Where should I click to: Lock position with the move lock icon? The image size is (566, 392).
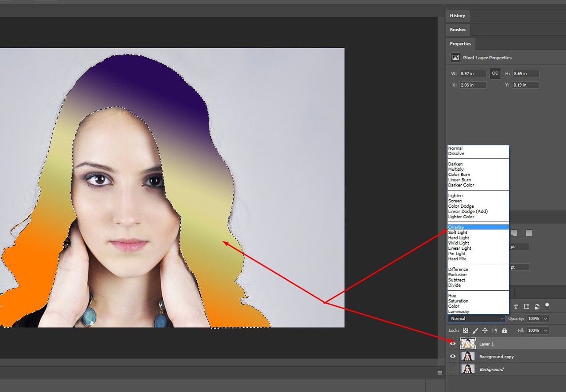pyautogui.click(x=485, y=330)
